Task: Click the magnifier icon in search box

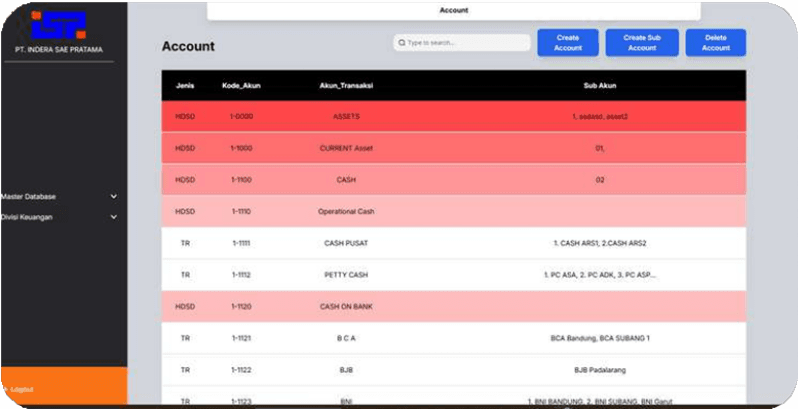Action: (401, 43)
